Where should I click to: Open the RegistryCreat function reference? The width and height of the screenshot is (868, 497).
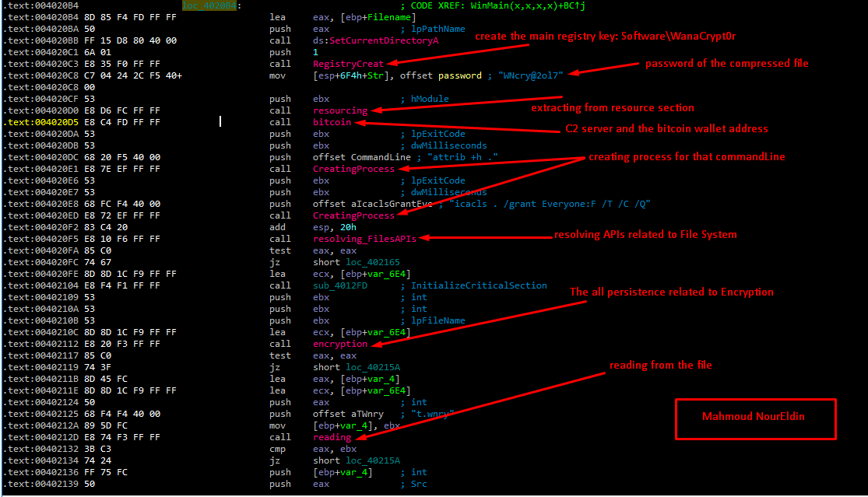coord(348,64)
